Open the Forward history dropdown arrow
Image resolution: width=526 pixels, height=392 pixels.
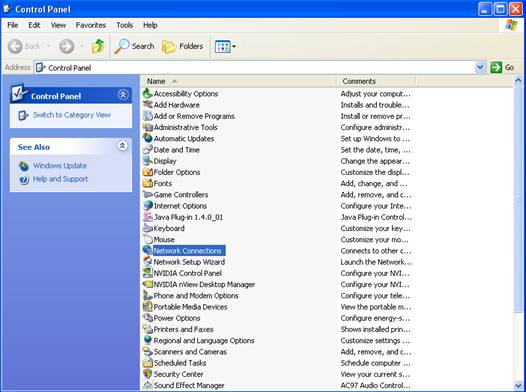tap(82, 46)
